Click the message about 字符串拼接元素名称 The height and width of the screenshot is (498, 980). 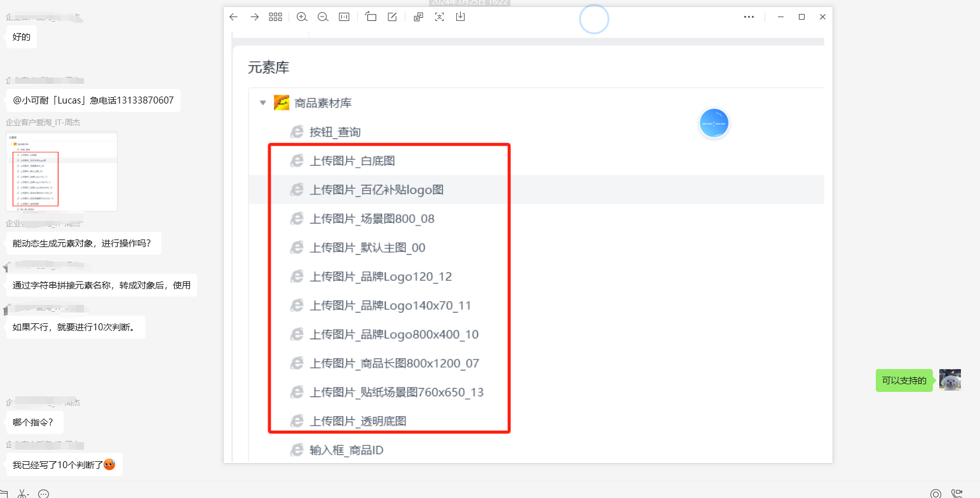pos(102,285)
